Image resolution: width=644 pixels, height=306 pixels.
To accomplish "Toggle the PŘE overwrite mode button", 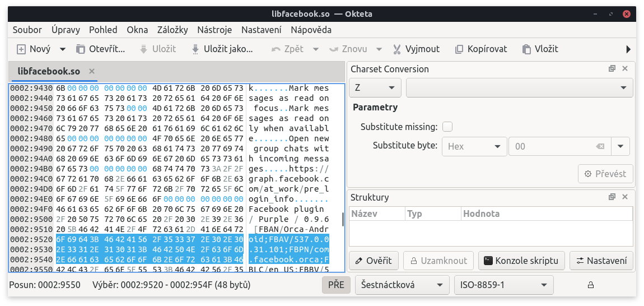I will point(336,285).
